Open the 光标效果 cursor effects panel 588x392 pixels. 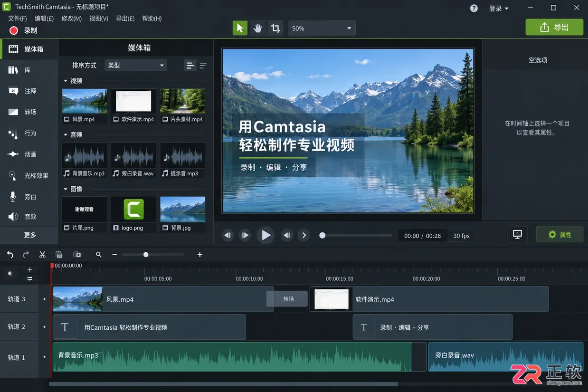click(29, 175)
